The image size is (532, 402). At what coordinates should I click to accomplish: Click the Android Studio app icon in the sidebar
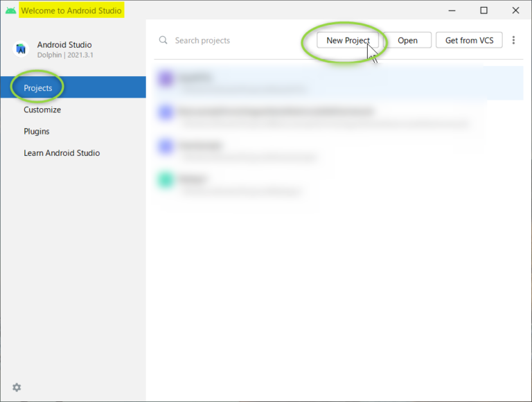pyautogui.click(x=21, y=49)
